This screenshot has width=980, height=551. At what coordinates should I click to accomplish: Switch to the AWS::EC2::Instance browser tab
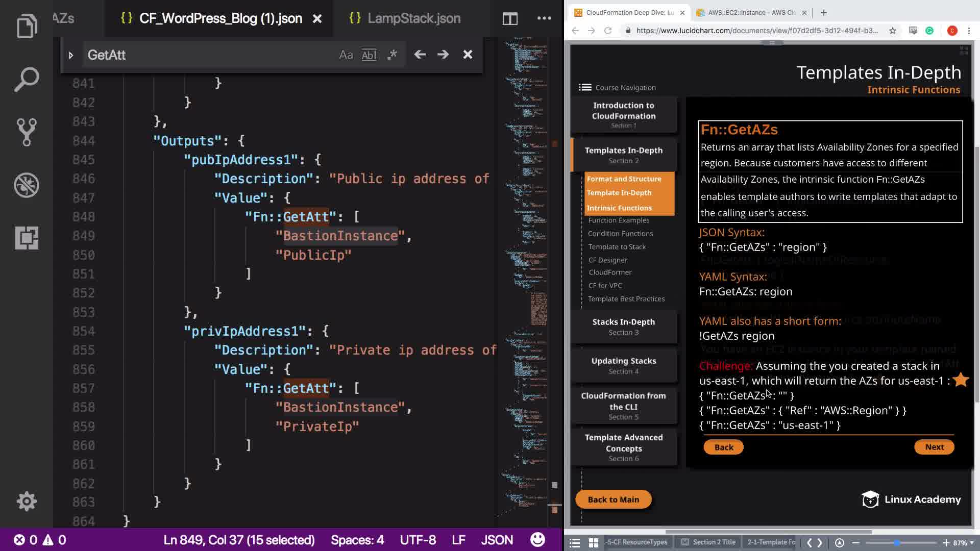click(x=751, y=13)
